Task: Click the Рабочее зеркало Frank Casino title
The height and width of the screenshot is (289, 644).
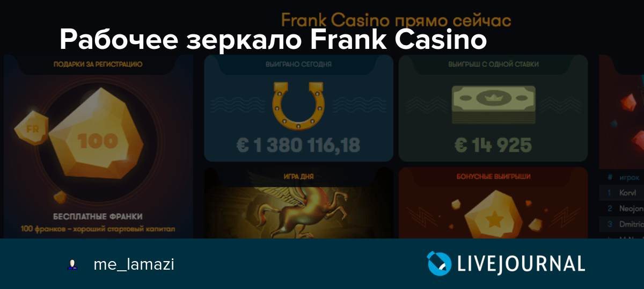Action: pyautogui.click(x=273, y=40)
